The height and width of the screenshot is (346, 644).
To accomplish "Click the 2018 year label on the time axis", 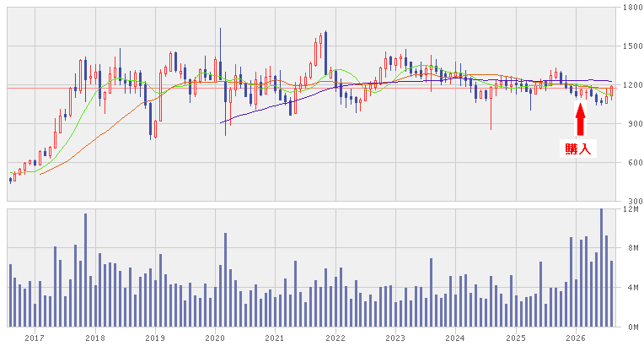I will (x=95, y=338).
